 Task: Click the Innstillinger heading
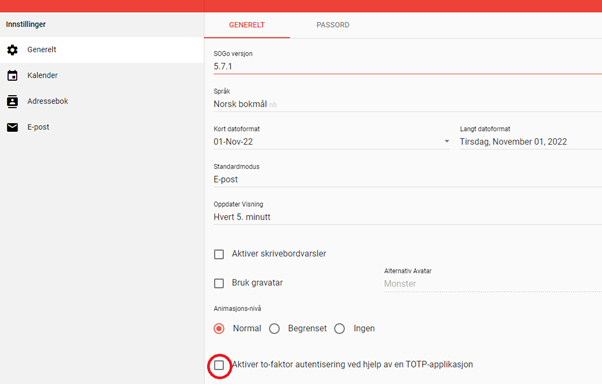[x=26, y=24]
